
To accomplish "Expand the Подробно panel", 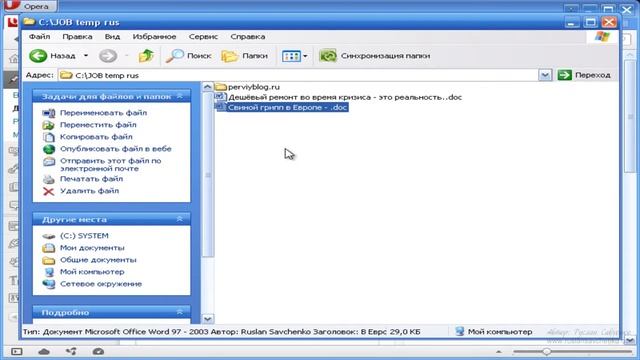I will point(180,312).
